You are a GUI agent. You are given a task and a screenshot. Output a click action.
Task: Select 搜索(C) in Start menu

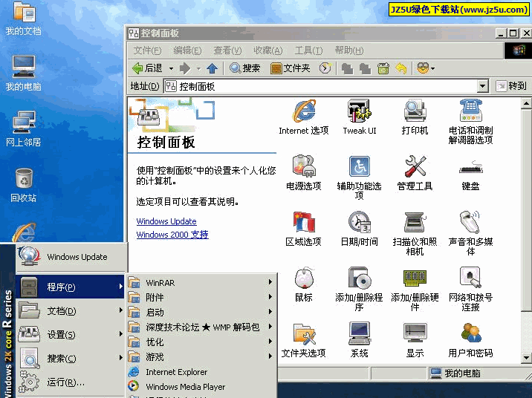coord(70,358)
